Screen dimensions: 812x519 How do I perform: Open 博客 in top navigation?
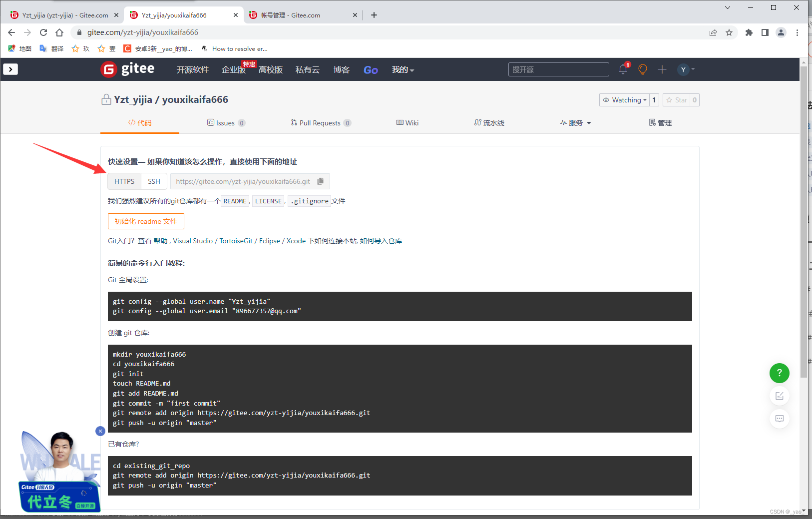[342, 69]
